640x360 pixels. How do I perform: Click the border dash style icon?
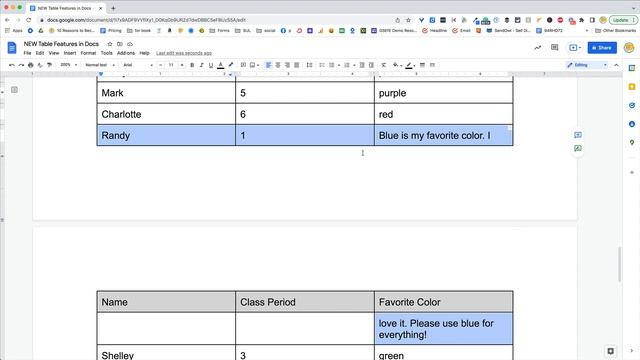432,65
